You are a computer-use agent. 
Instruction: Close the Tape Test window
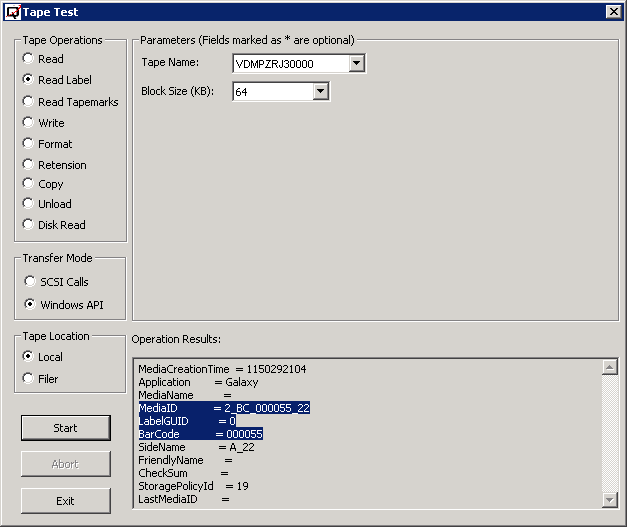pos(612,12)
